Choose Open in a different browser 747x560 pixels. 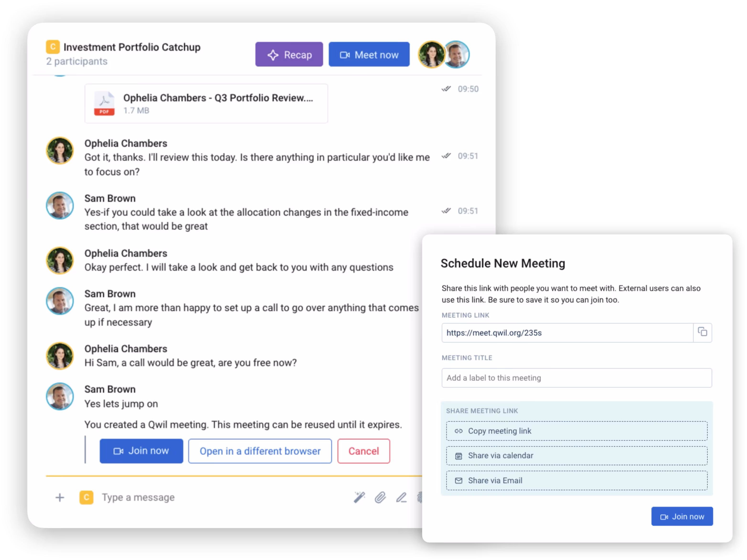260,451
